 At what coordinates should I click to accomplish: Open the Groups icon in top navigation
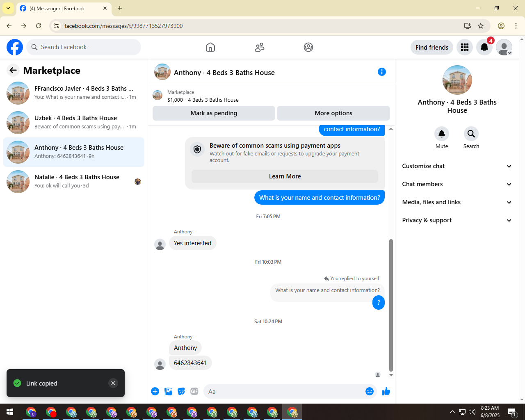pos(308,47)
